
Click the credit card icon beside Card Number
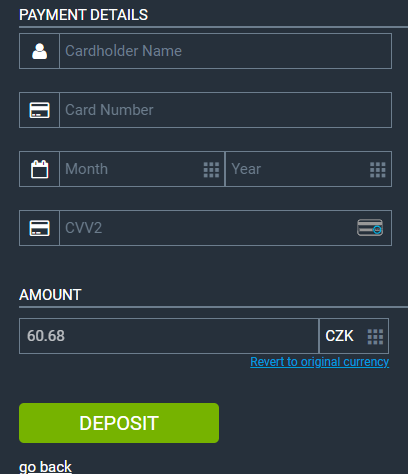coord(39,110)
